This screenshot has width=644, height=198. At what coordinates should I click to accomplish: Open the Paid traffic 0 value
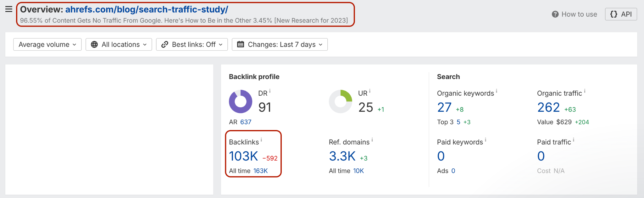click(541, 156)
